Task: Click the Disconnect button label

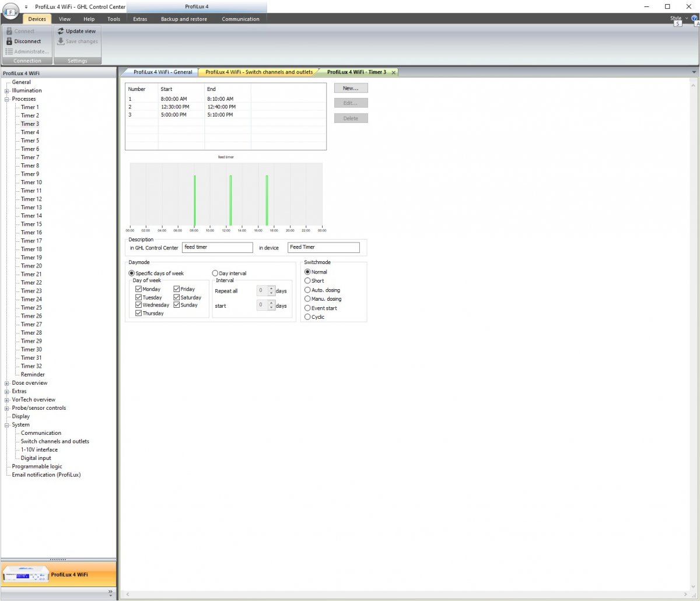Action: [28, 41]
